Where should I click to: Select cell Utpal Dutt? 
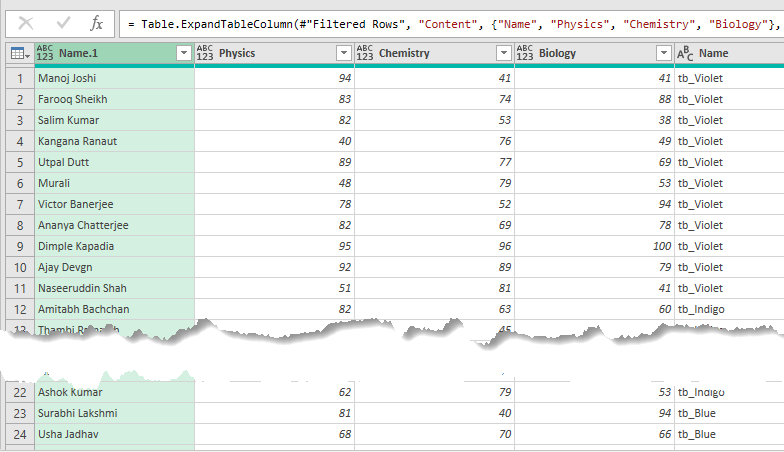click(114, 162)
